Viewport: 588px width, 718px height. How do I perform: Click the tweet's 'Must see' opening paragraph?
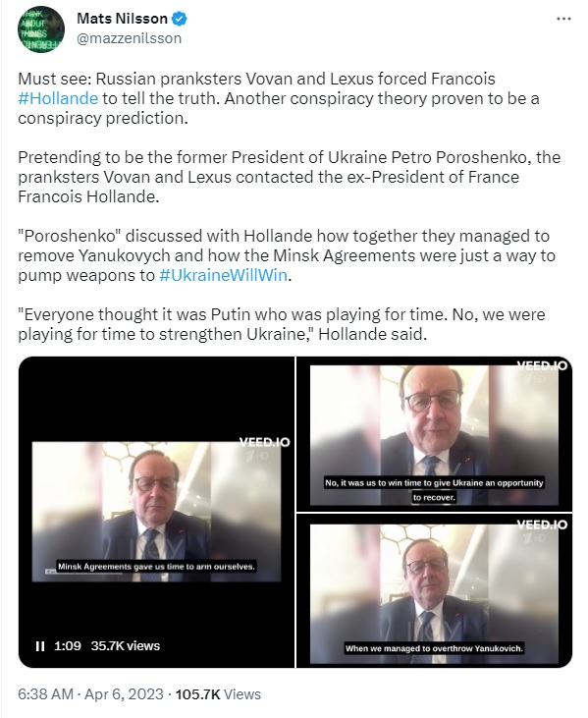click(279, 98)
